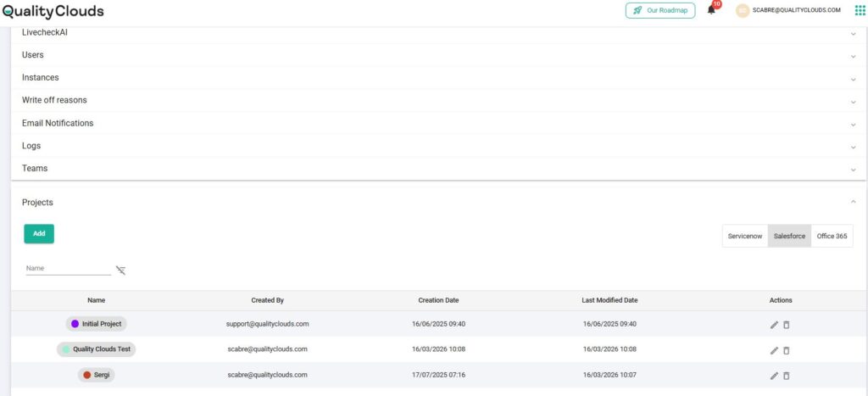Click the clear filter icon beside Name field

pyautogui.click(x=120, y=271)
